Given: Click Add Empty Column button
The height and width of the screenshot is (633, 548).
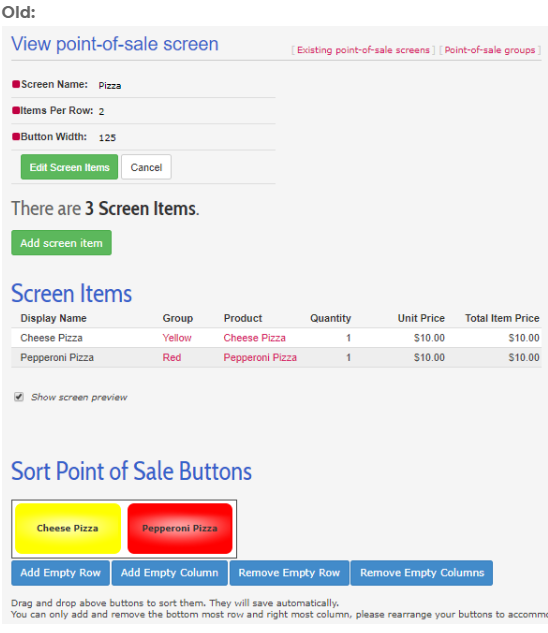Looking at the screenshot, I should [170, 572].
